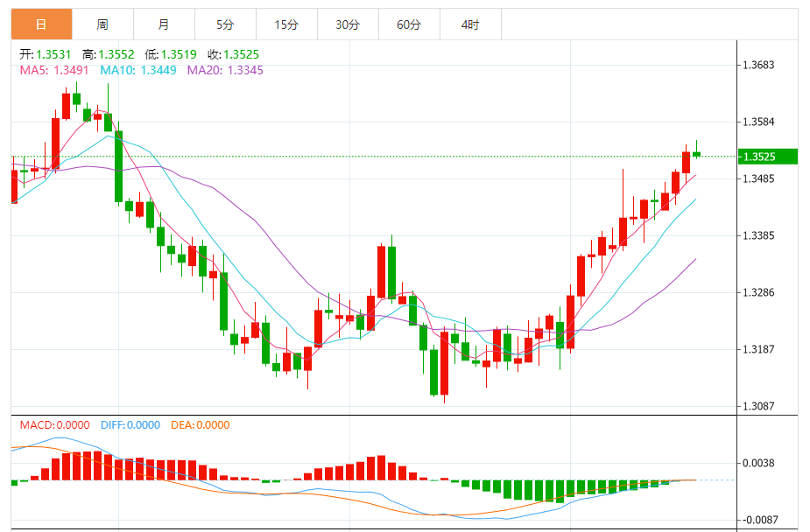The image size is (810, 532).
Task: Click the 0.0038 MACD axis label
Action: pos(758,463)
